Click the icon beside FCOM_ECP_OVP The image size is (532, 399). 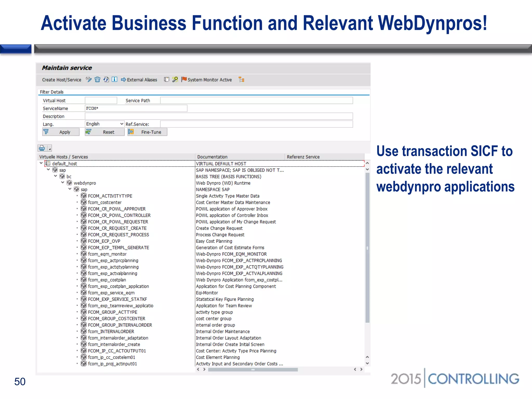(x=84, y=241)
